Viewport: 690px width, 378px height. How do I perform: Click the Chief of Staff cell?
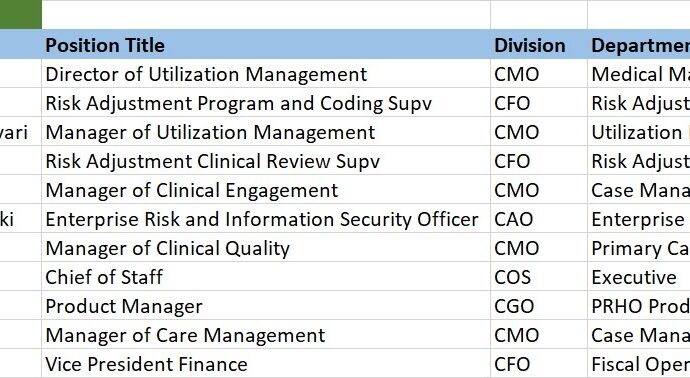pos(266,277)
